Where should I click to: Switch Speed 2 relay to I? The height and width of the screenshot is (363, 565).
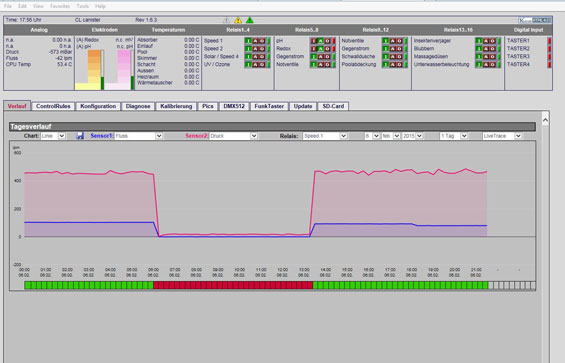point(248,49)
